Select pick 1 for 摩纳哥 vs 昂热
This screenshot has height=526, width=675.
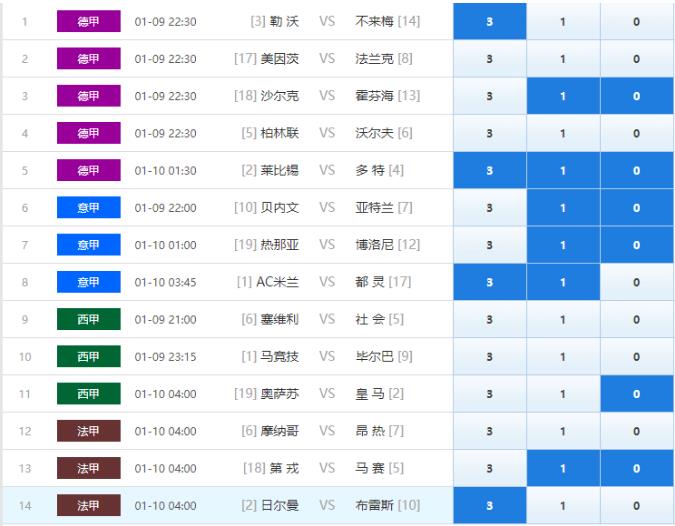coord(563,431)
